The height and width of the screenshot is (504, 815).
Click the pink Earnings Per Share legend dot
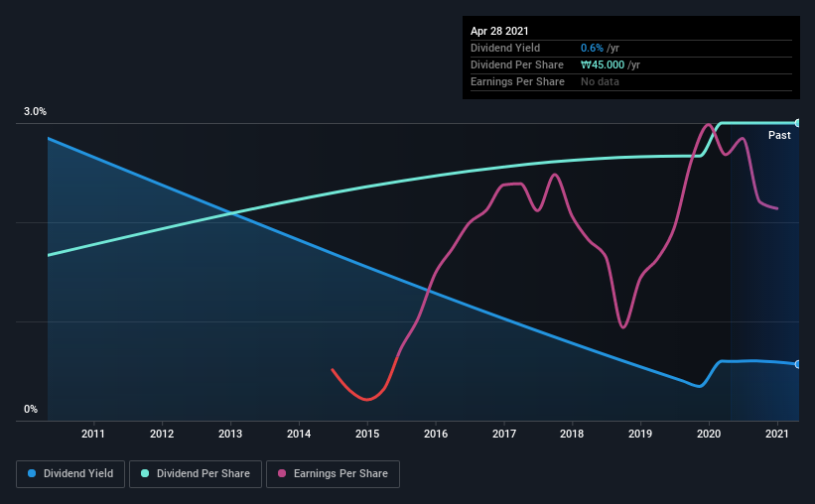click(282, 473)
